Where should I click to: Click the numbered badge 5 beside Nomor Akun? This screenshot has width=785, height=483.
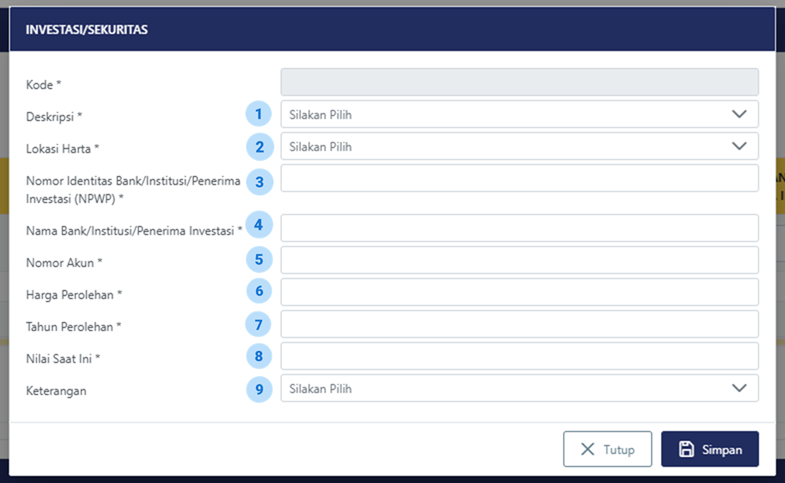click(259, 260)
